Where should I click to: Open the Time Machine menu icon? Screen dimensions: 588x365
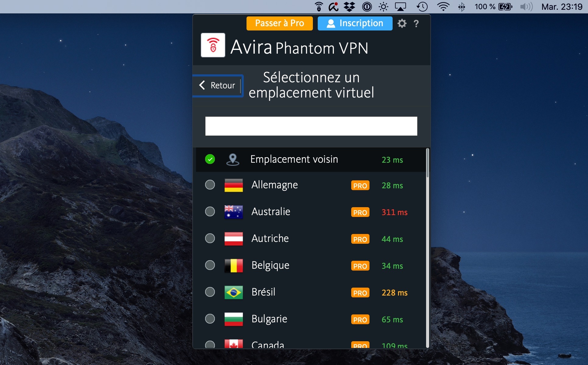click(422, 6)
